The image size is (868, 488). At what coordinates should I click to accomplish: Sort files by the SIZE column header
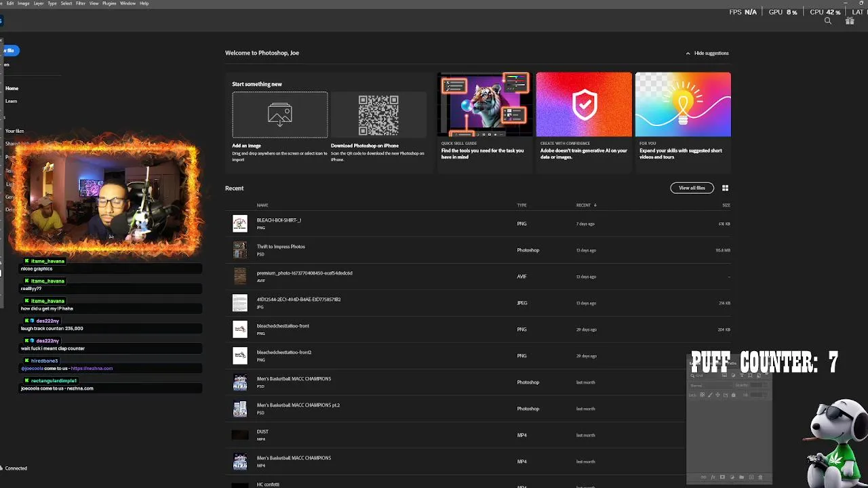[726, 205]
